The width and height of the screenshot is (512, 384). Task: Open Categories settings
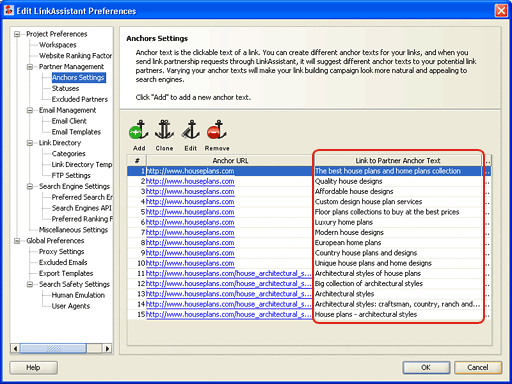click(x=68, y=154)
